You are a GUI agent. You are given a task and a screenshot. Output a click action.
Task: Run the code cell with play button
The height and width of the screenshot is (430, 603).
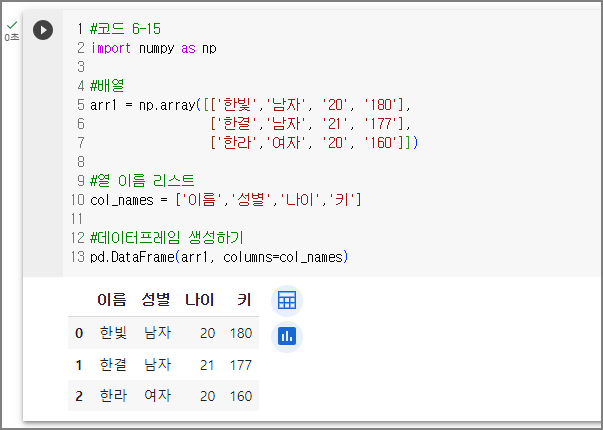(43, 30)
